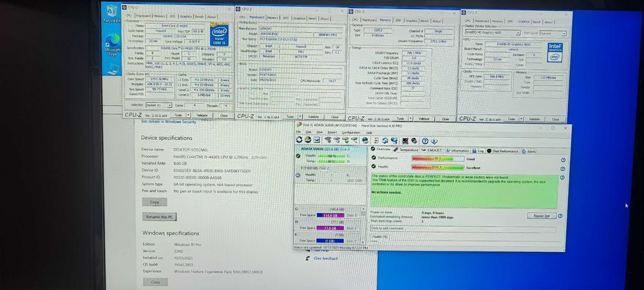Screen dimensions: 644x290
Task: Open the Perf Level Current dropdown
Action: (x=553, y=33)
